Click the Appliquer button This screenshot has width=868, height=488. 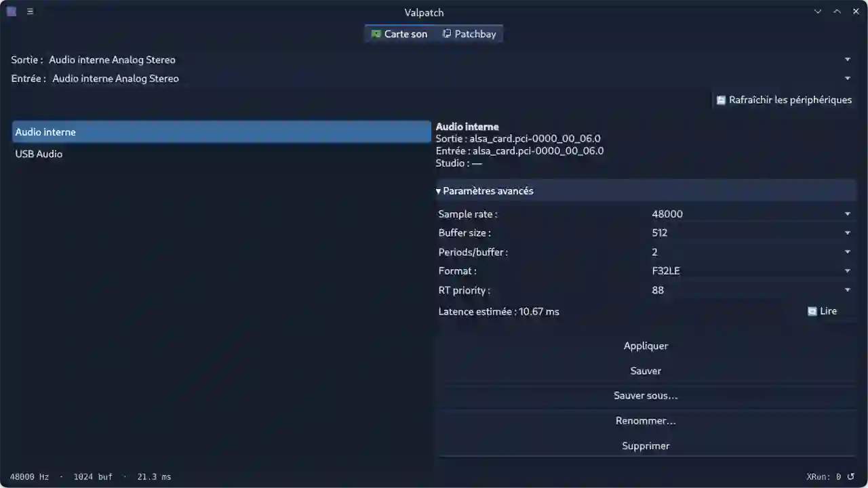click(646, 346)
